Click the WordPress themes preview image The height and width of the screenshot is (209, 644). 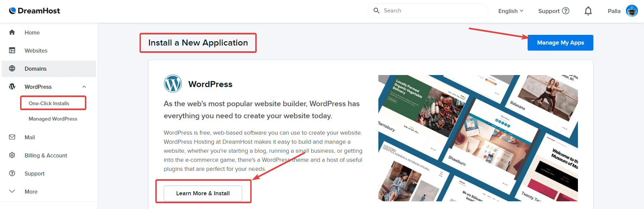click(x=478, y=138)
